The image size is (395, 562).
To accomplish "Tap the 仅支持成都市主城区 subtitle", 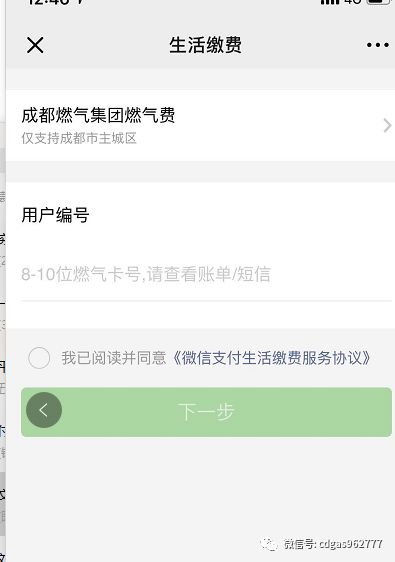I will [x=79, y=138].
